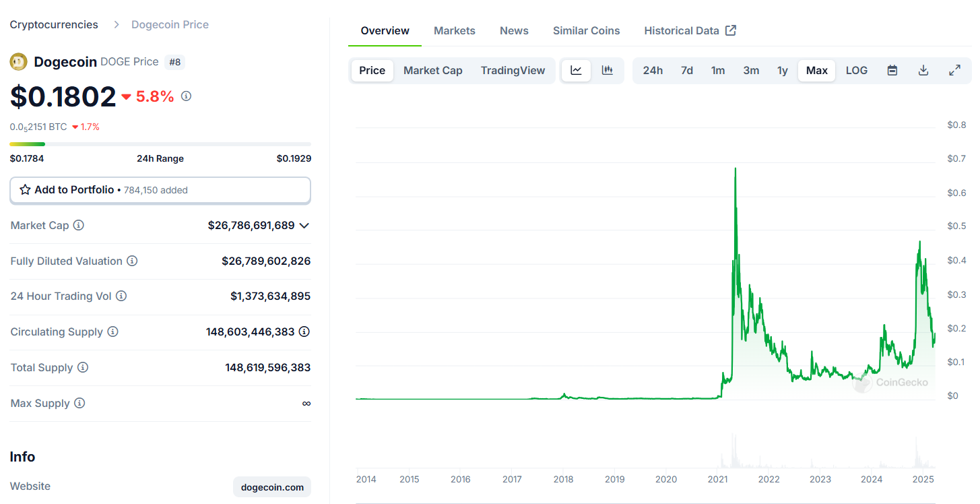Click info icon beside 148,603,446,383 value
980x504 pixels.
point(304,332)
